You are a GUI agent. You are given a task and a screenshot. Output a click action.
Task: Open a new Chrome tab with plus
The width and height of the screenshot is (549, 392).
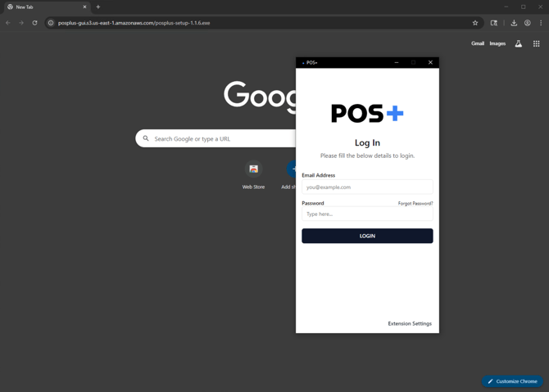[x=98, y=7]
